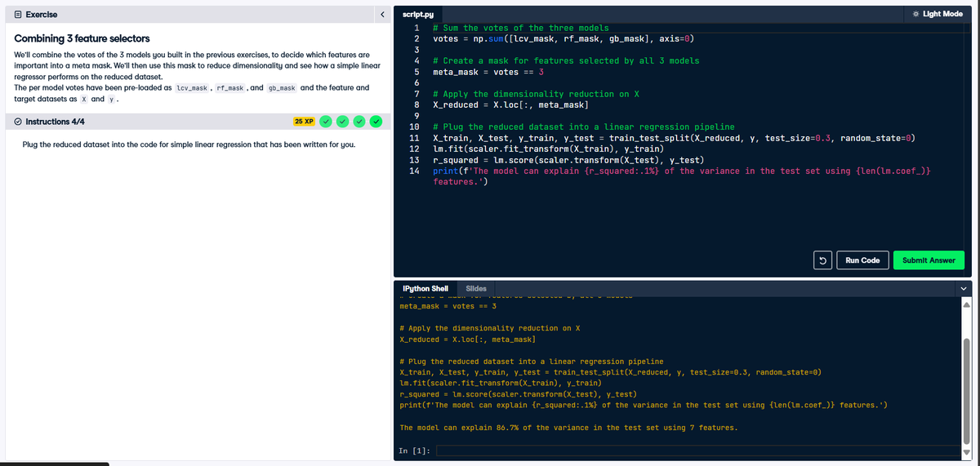Click 'meta_mask = votes == 3' in IPython Shell

[448, 306]
